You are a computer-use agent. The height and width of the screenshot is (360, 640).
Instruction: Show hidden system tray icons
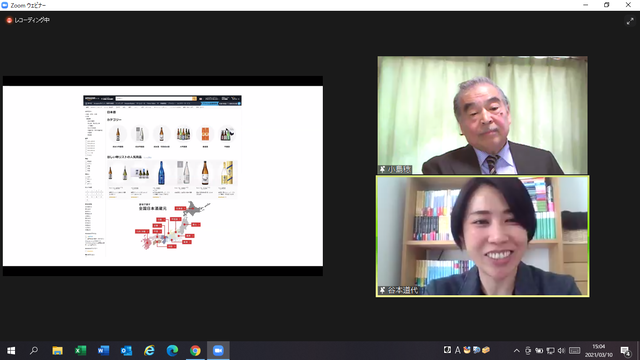click(516, 351)
